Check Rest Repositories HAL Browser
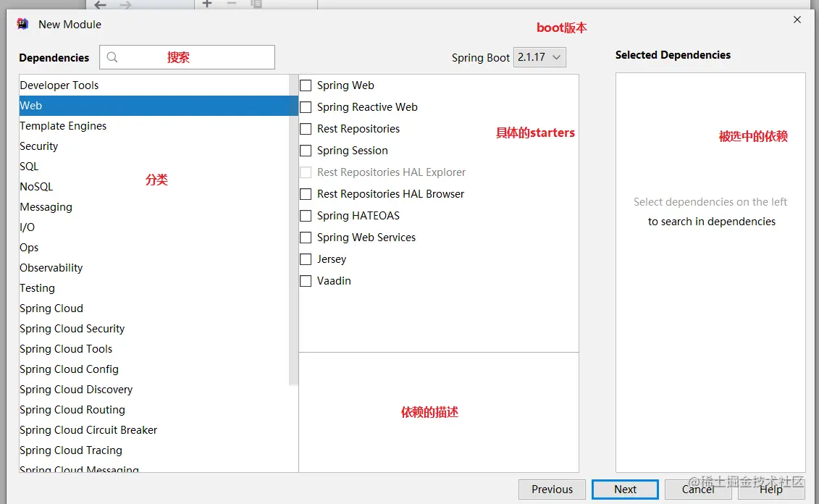The height and width of the screenshot is (504, 819). [x=306, y=194]
